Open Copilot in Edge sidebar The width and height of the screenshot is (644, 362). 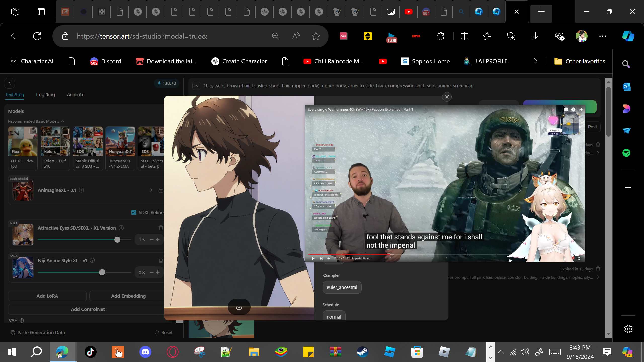(628, 36)
